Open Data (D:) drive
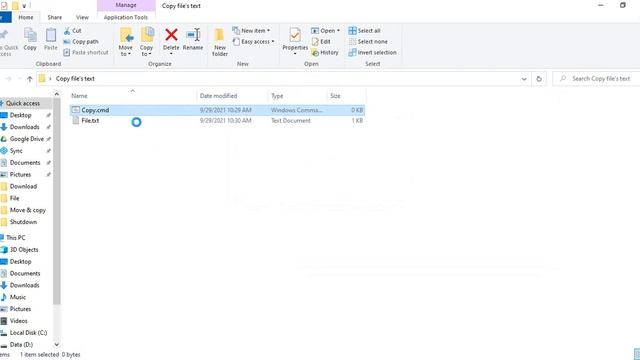640x360 pixels. pos(21,345)
